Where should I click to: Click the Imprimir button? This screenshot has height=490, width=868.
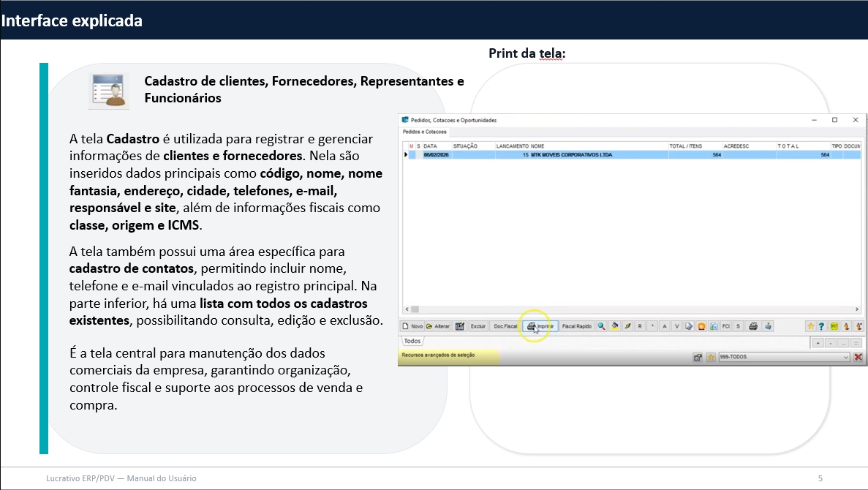point(541,326)
